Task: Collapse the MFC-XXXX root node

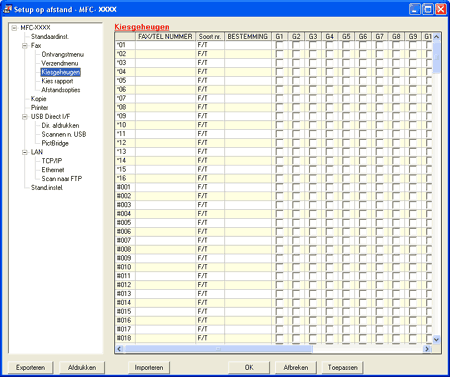Action: coord(14,28)
